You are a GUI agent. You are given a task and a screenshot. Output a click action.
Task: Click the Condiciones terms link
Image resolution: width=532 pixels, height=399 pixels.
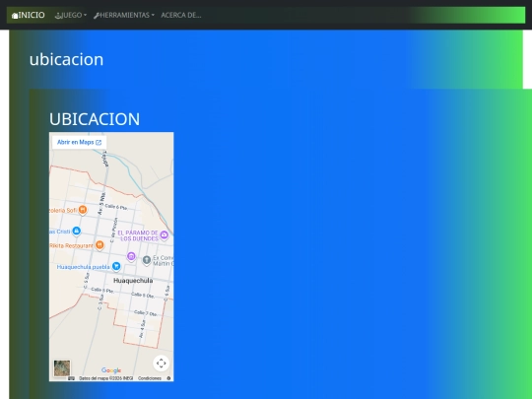tap(150, 378)
